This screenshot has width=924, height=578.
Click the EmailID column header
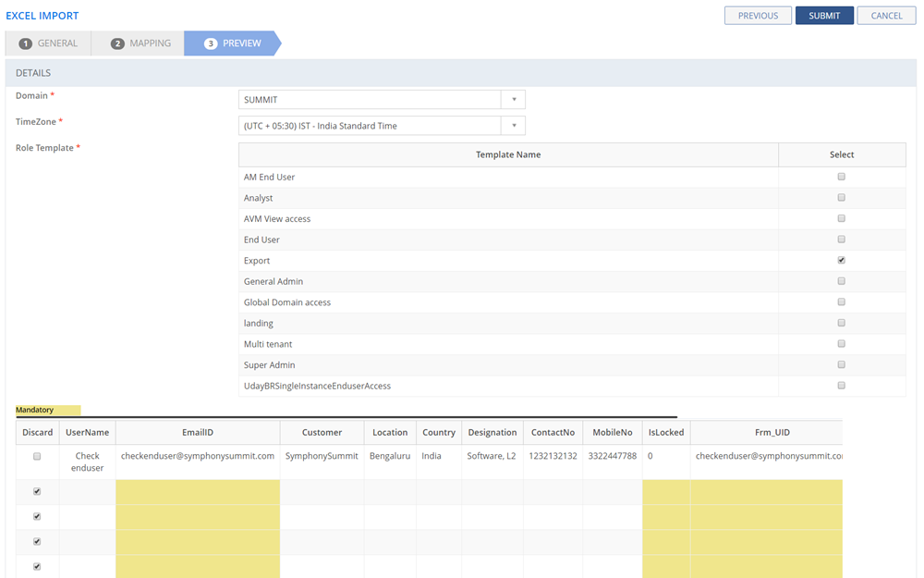pyautogui.click(x=198, y=432)
